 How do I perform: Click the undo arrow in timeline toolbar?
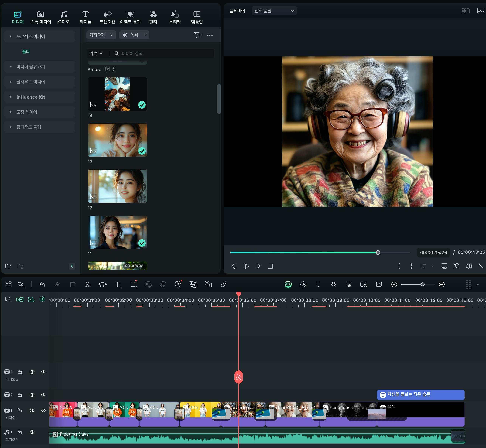click(42, 284)
